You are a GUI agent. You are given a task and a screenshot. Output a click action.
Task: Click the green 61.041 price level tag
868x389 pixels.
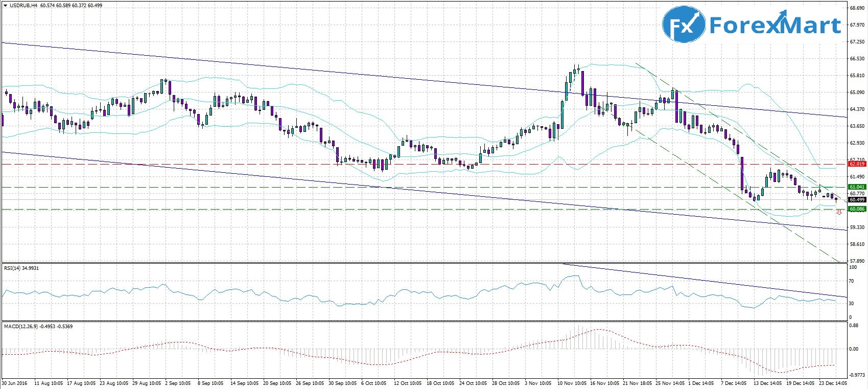coord(857,187)
